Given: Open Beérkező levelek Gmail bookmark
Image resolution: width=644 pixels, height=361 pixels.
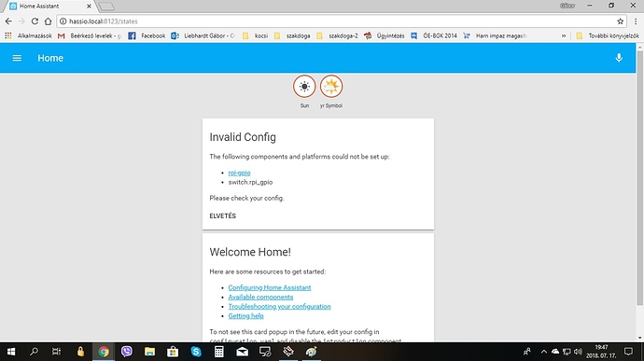Looking at the screenshot, I should coord(89,35).
